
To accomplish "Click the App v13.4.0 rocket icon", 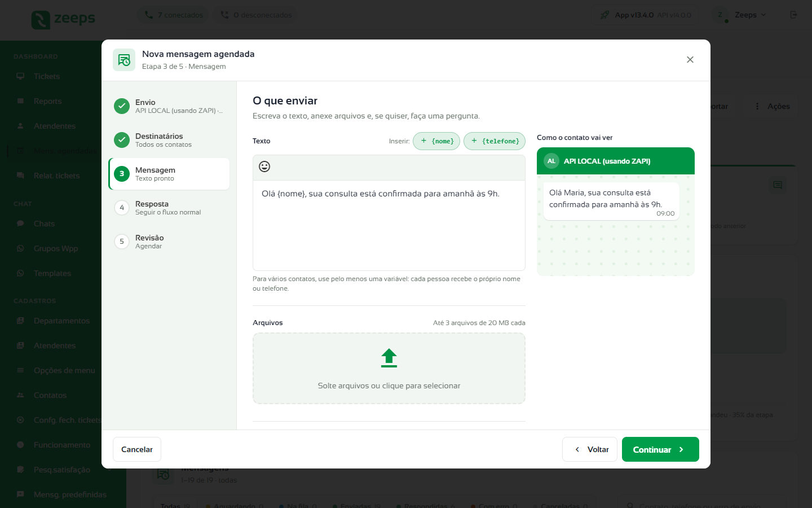I will pos(604,15).
